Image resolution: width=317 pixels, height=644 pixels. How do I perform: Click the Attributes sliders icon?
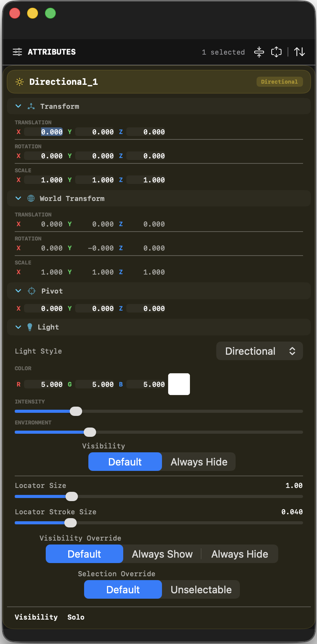[17, 52]
